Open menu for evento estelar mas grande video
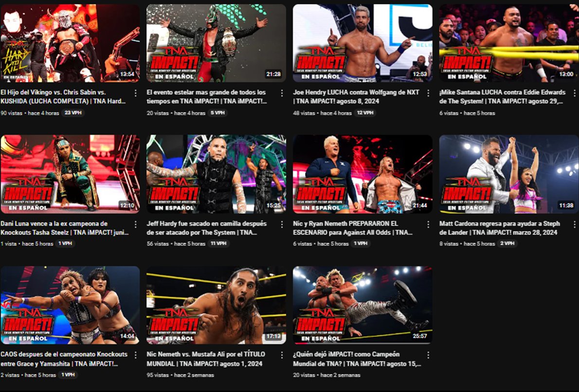The height and width of the screenshot is (392, 579). coord(282,93)
